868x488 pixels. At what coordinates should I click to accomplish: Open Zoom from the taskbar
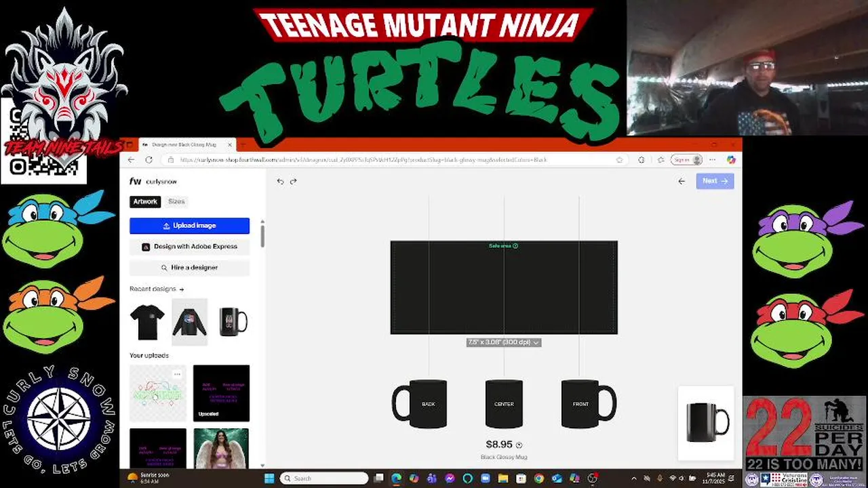click(x=486, y=479)
